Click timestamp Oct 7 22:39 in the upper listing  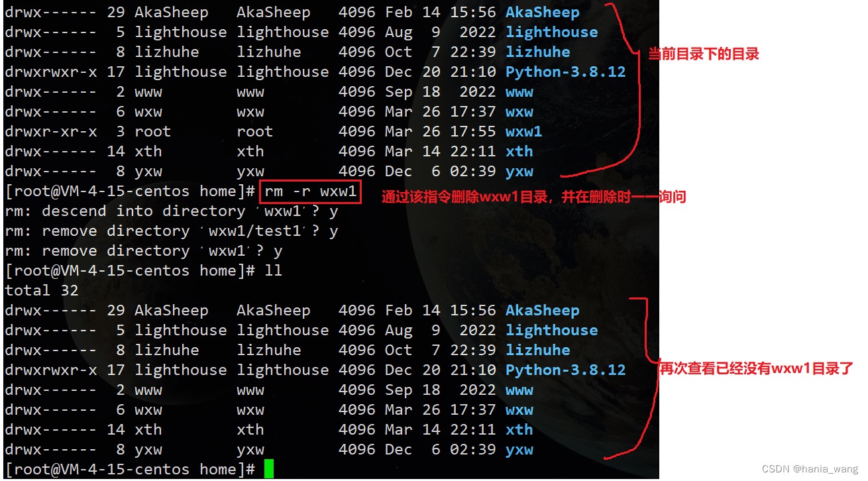440,52
